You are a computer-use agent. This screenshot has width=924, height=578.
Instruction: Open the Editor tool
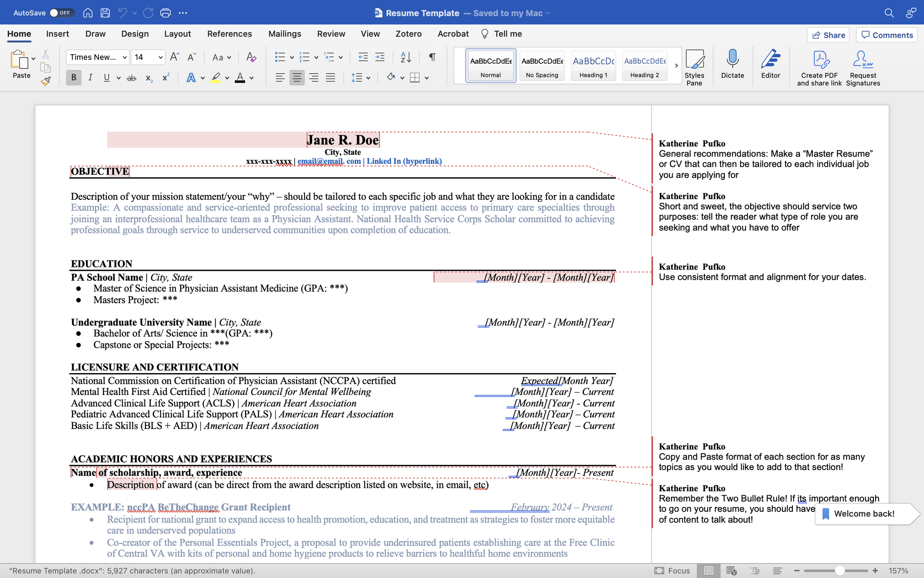click(771, 64)
